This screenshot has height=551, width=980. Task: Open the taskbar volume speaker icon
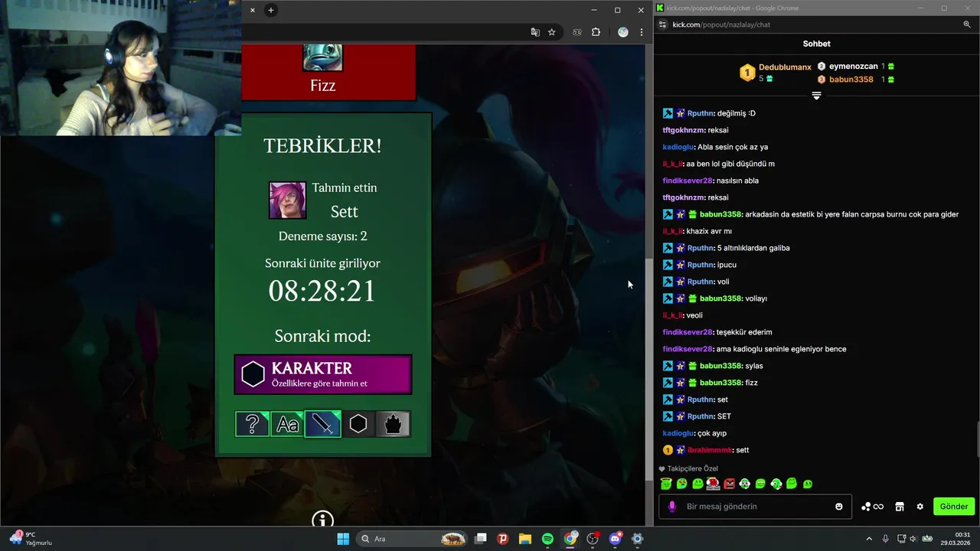point(913,539)
